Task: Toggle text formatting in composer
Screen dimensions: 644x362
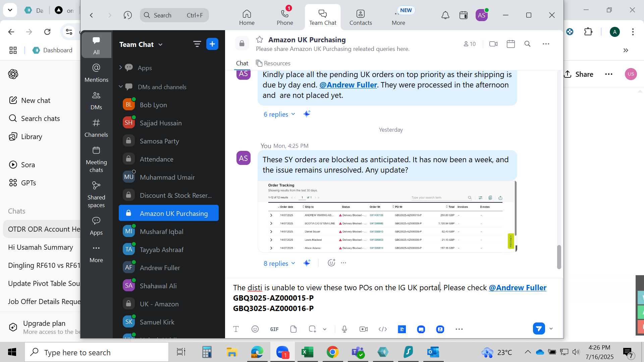Action: coord(236,329)
